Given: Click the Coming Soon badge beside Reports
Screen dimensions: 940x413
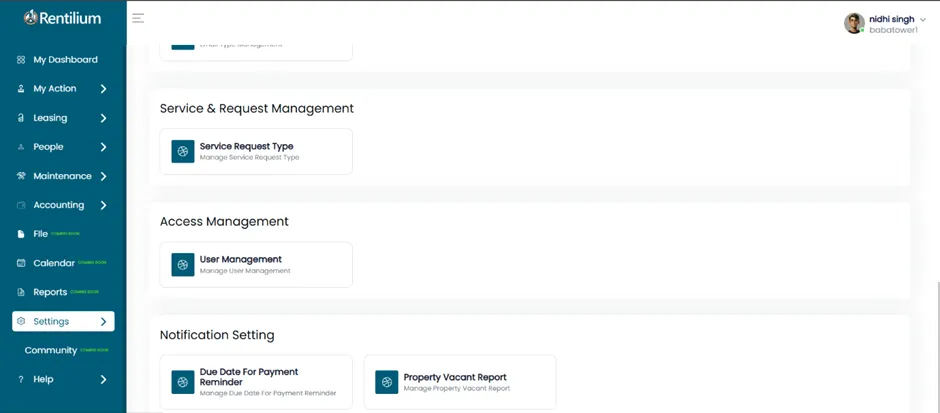Looking at the screenshot, I should click(x=85, y=292).
